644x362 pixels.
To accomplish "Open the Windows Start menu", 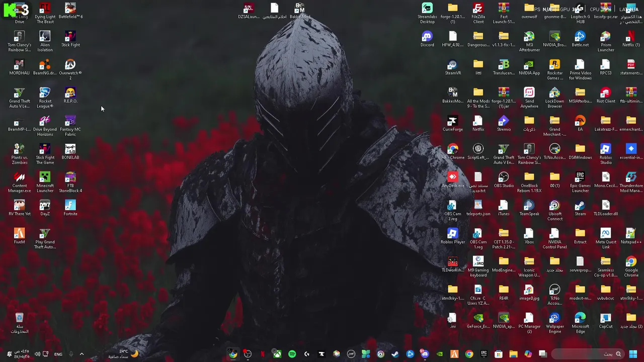I will click(633, 354).
